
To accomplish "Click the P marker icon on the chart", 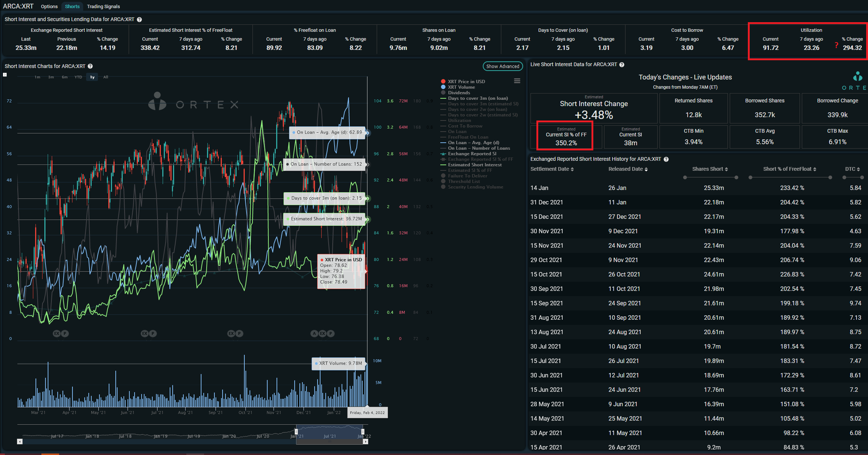I will coord(65,333).
